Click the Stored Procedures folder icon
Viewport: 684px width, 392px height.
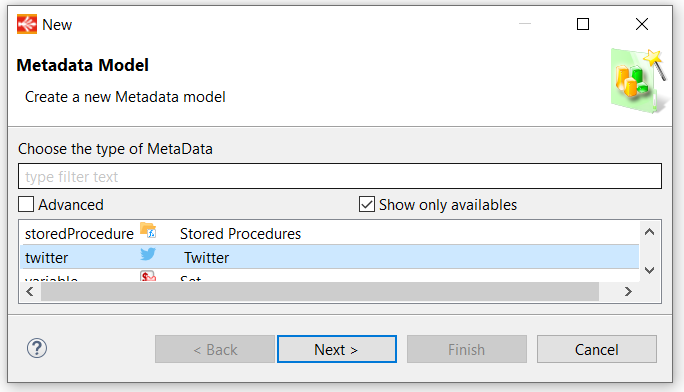point(148,230)
